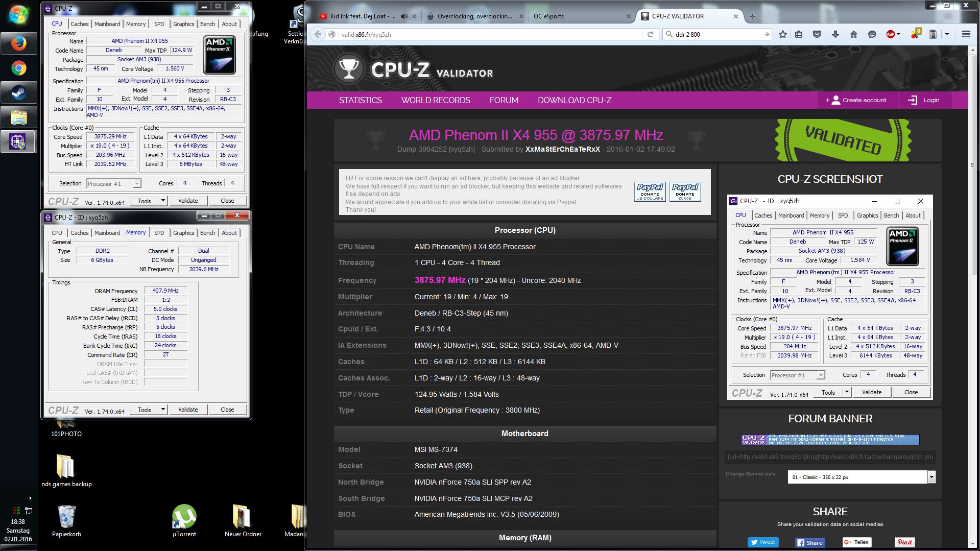Show hidden tray icons arrow

(30, 498)
